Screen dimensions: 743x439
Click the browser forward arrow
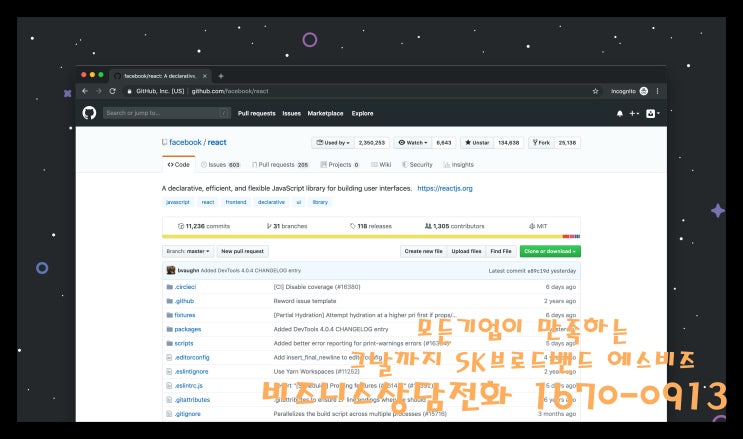[x=99, y=91]
